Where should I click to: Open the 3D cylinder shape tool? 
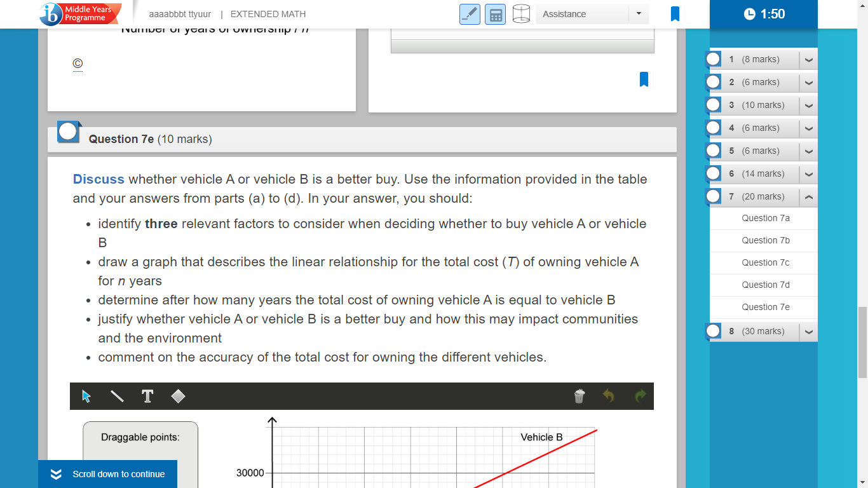click(x=521, y=14)
